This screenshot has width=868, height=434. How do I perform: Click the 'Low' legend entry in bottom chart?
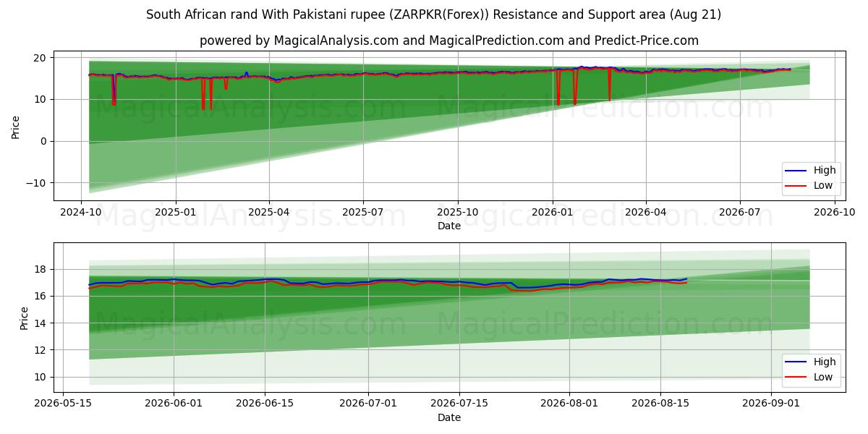(x=809, y=377)
